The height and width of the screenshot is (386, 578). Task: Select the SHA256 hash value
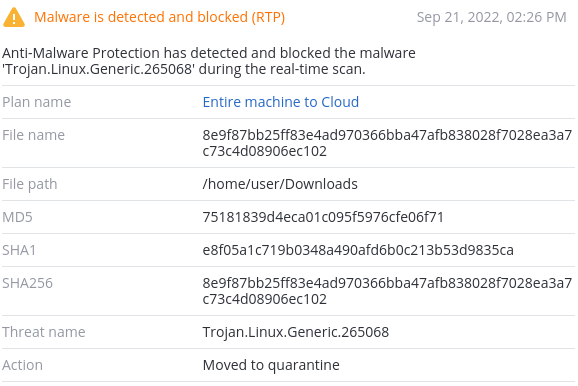[x=387, y=291]
